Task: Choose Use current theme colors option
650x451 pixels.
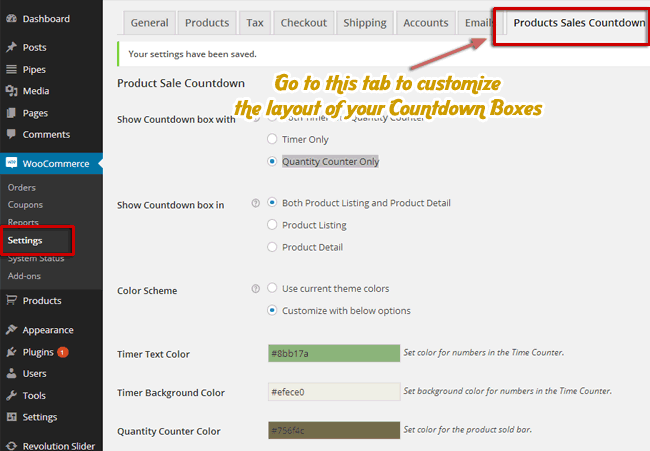Action: click(x=272, y=288)
